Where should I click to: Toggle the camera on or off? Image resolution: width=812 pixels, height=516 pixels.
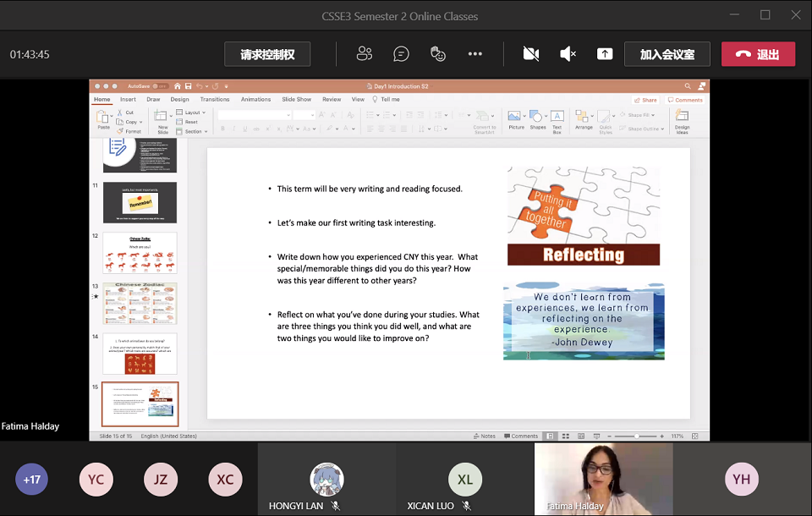[x=531, y=54]
